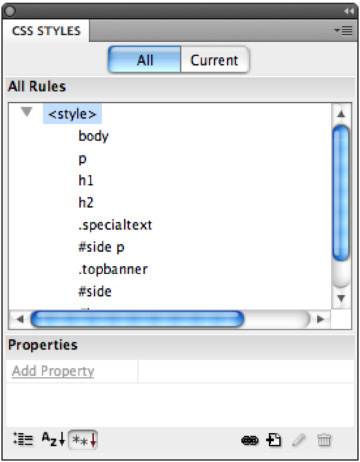Select the #side p rule

coord(101,247)
